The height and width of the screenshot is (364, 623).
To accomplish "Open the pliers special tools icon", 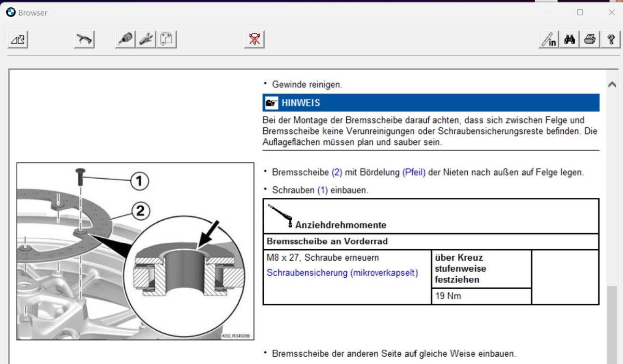I will click(x=146, y=39).
